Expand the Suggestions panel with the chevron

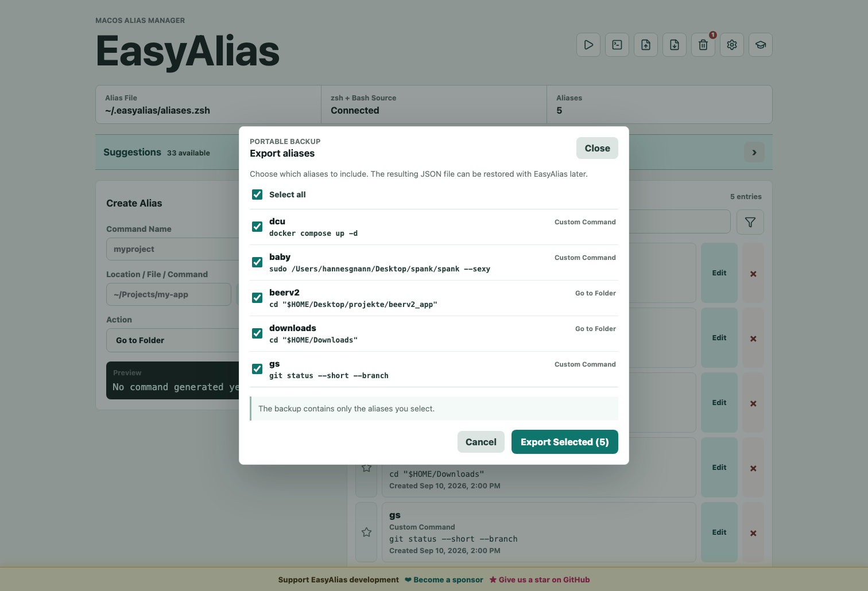tap(754, 152)
